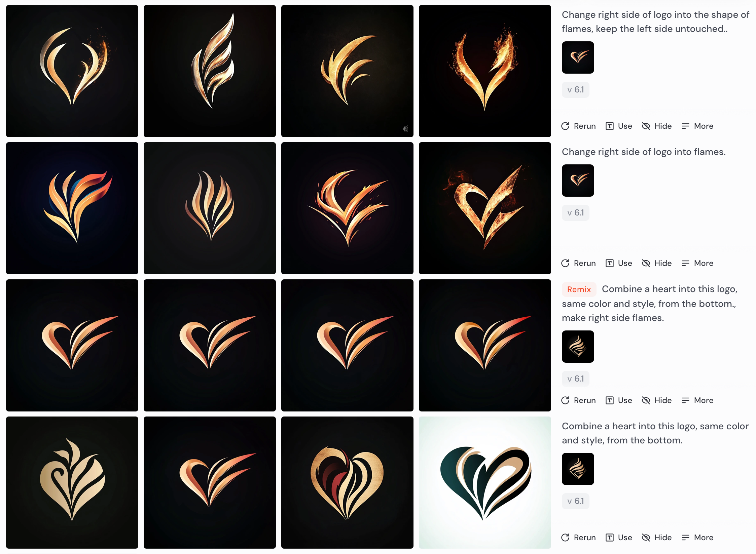The height and width of the screenshot is (554, 756).
Task: Hide the Remix heart logo set
Action: [x=656, y=400]
